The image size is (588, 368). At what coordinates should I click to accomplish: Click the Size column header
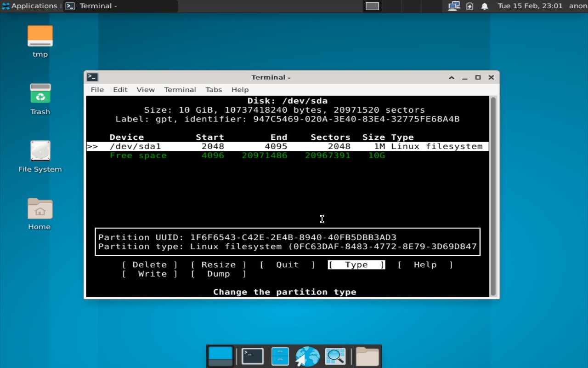coord(373,137)
